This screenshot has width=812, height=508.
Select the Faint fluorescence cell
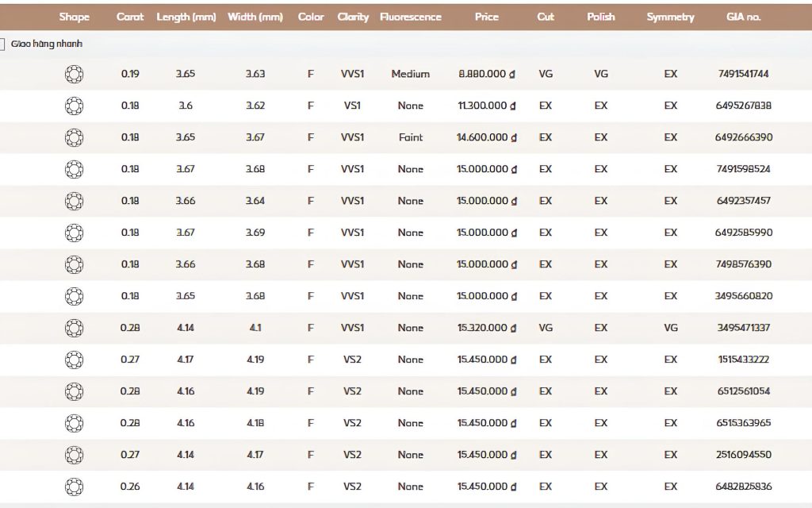click(x=411, y=137)
